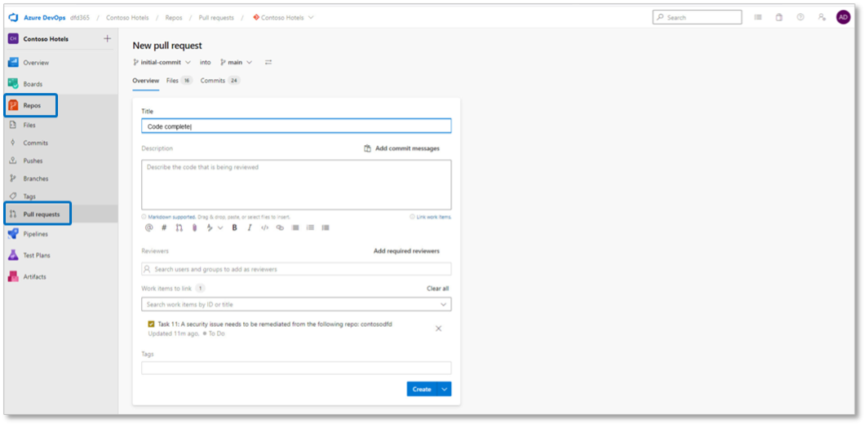This screenshot has width=868, height=428.
Task: Remove linked Task 11 work item
Action: click(x=438, y=329)
